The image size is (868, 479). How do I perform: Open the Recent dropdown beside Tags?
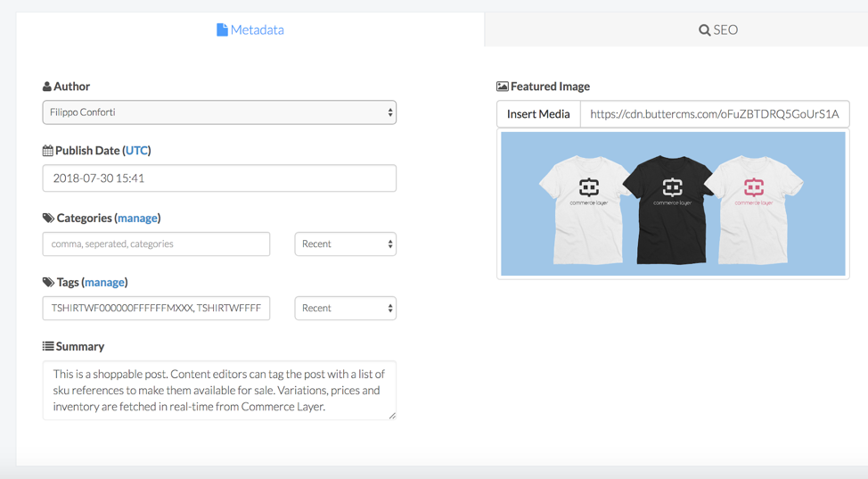tap(346, 309)
